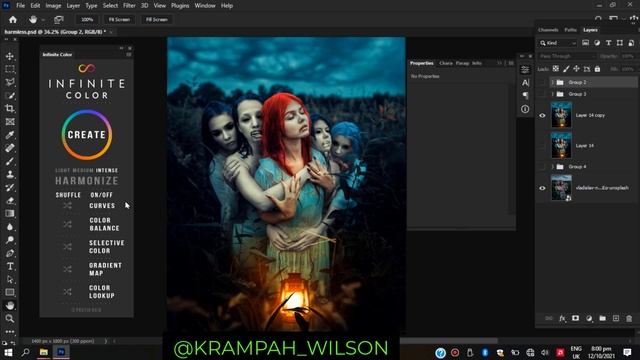
Task: Select the Eyedropper tool
Action: (x=10, y=135)
